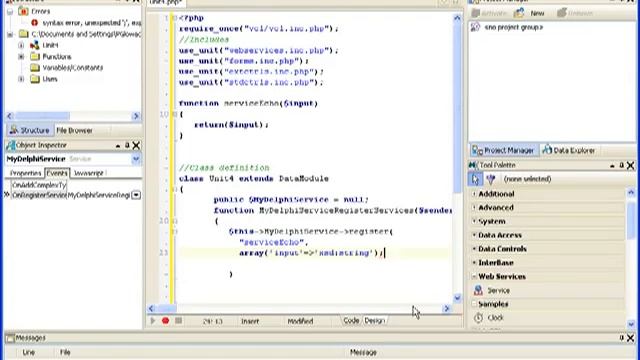Close the Object Inspector panel

(136, 145)
